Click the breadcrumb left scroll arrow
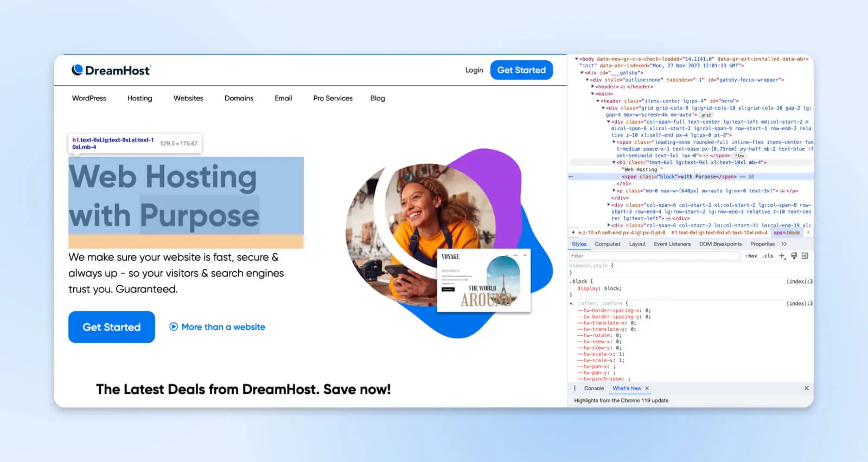Screen dimensions: 868x462 click(573, 233)
